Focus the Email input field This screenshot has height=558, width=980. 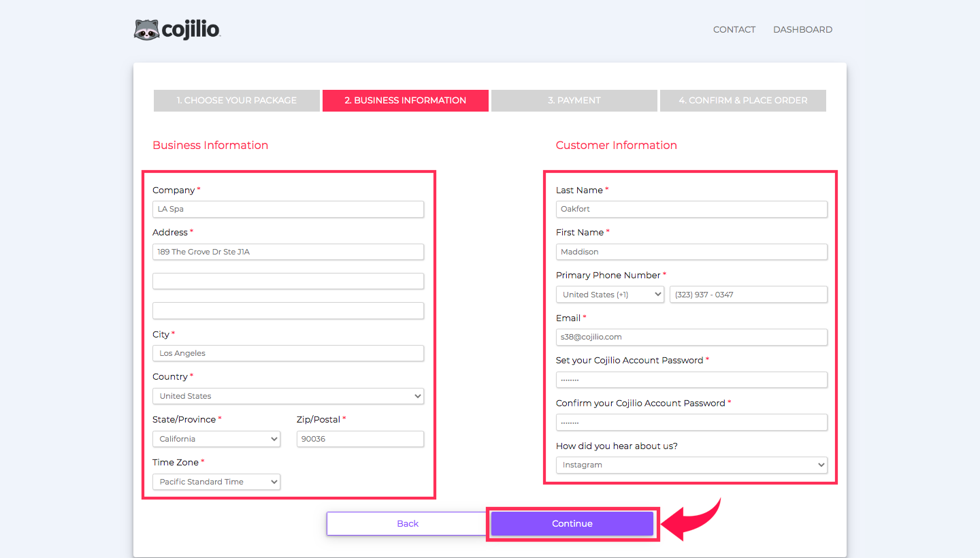tap(691, 337)
